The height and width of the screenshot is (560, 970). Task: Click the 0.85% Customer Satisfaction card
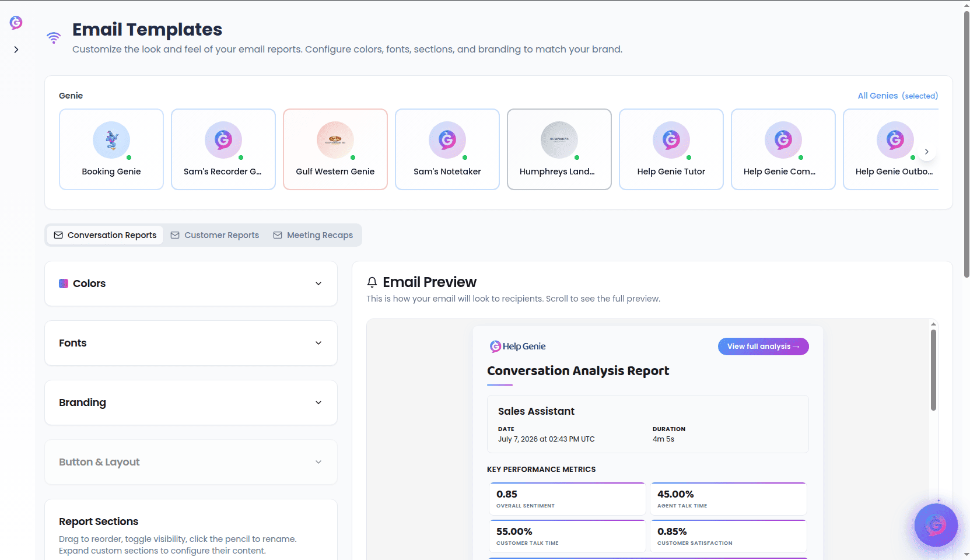click(x=728, y=536)
